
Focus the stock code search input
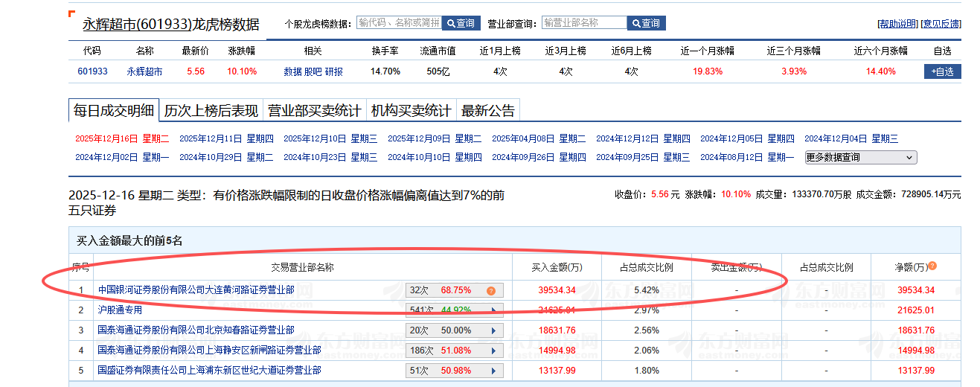[x=399, y=23]
